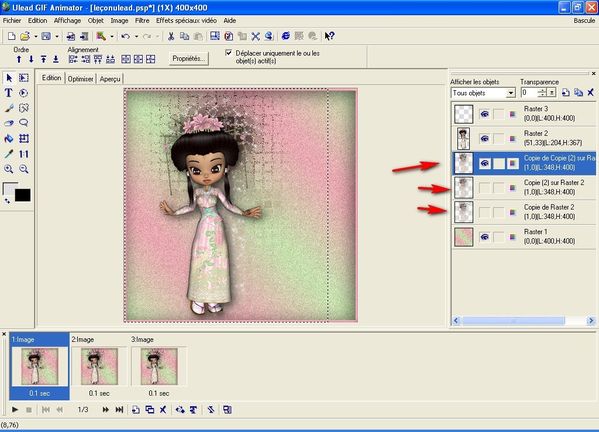Open the 'Tous objets' dropdown
The image size is (599, 432).
(511, 93)
